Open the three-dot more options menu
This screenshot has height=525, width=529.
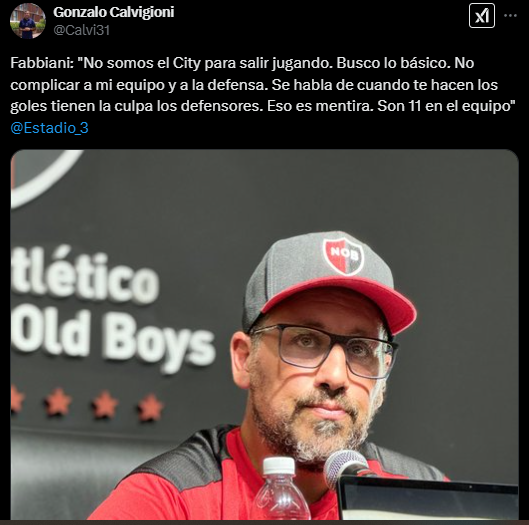tap(510, 16)
